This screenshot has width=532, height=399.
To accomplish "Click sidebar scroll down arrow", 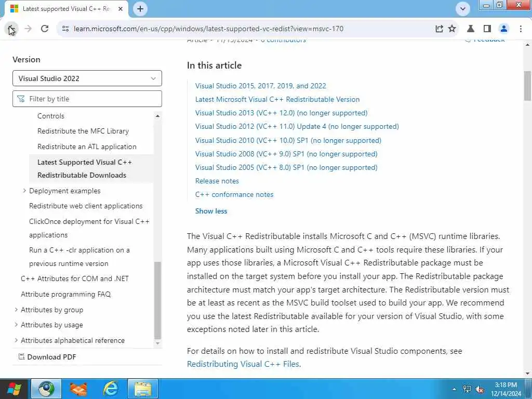I will (x=157, y=343).
